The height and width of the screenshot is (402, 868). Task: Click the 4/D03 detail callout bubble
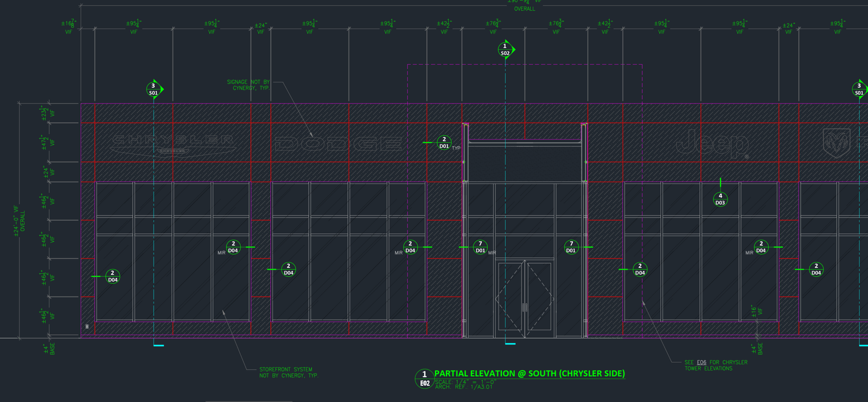pos(720,200)
